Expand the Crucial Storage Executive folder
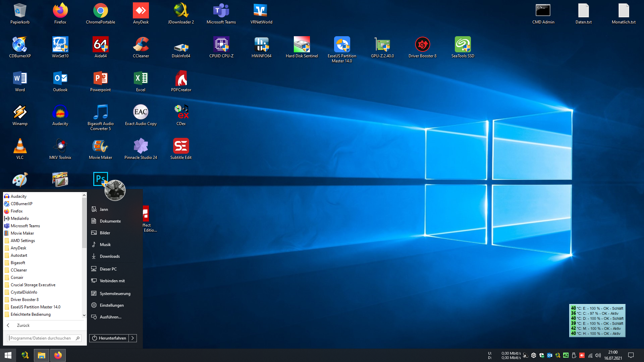The height and width of the screenshot is (362, 644). tap(33, 285)
